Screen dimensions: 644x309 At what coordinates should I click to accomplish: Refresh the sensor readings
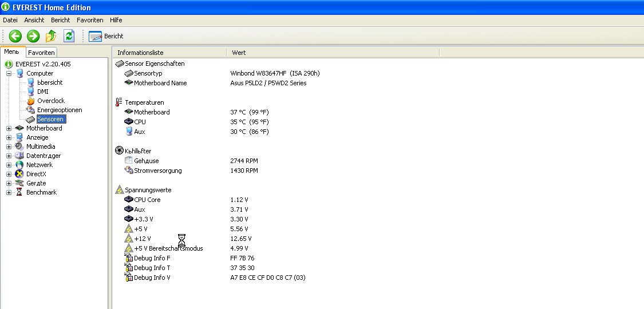click(69, 36)
